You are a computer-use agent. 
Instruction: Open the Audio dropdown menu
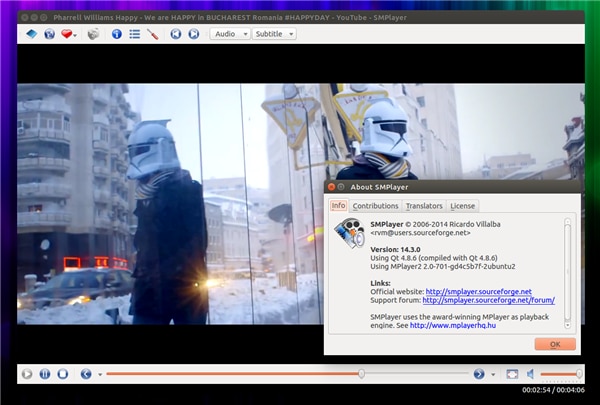(x=230, y=34)
